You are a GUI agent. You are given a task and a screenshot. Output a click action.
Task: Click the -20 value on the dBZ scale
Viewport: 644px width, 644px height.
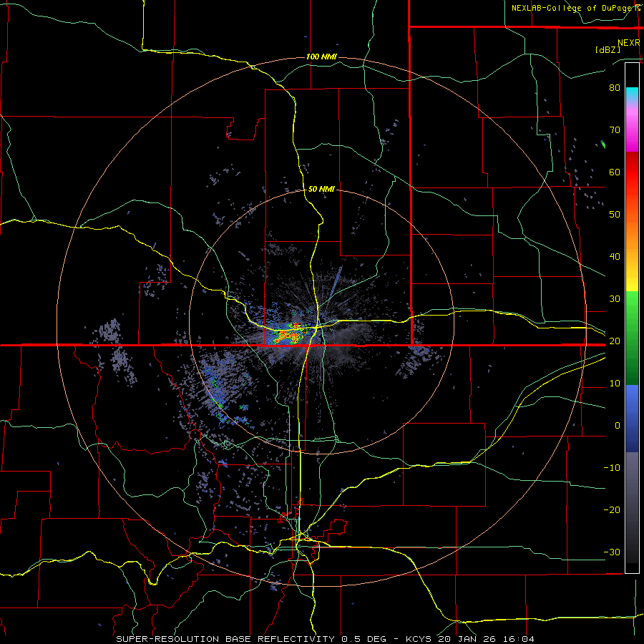tap(612, 509)
